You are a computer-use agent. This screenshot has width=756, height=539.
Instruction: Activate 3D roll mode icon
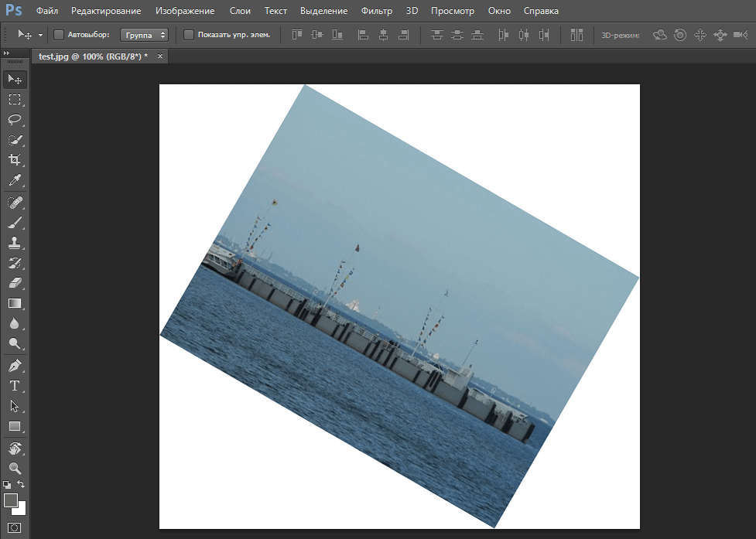(680, 35)
